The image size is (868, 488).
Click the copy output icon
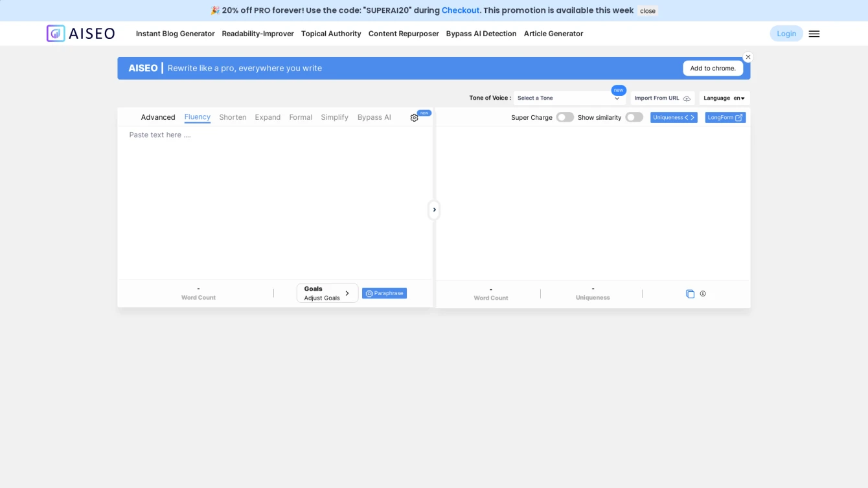click(690, 294)
